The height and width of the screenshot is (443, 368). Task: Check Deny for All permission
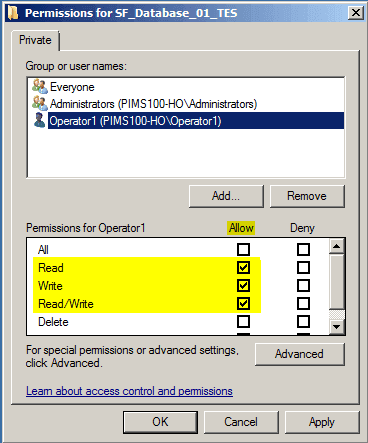coord(303,249)
